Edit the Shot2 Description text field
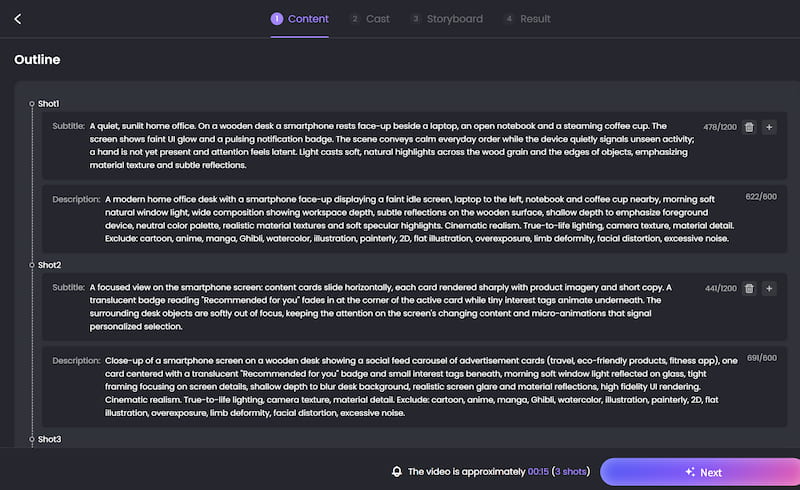 [x=421, y=387]
